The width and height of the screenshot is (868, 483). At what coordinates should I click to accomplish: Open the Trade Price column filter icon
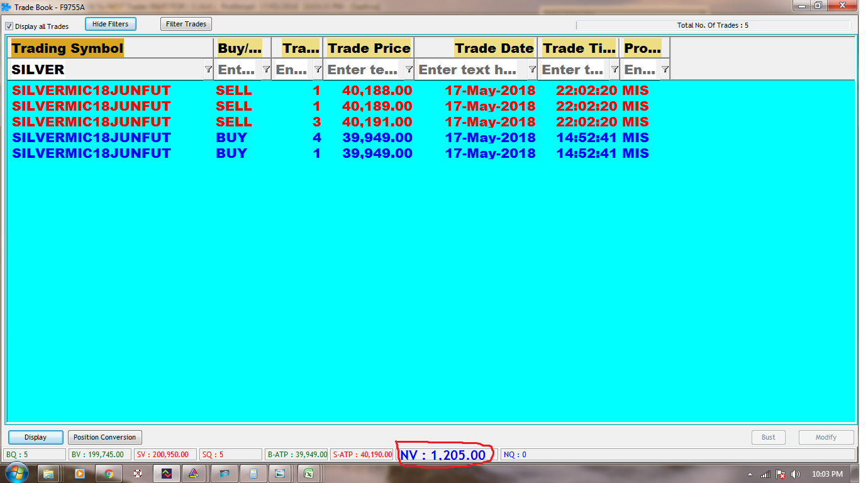point(409,69)
